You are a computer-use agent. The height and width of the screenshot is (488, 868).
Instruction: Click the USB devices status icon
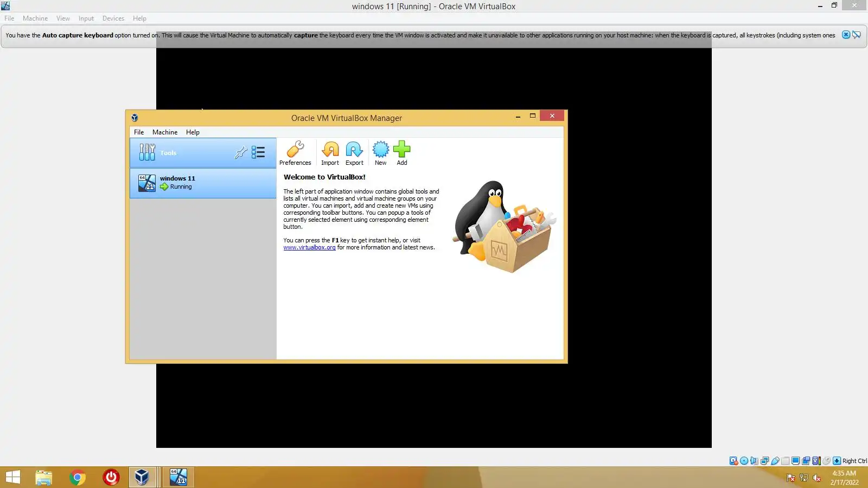coord(775,461)
